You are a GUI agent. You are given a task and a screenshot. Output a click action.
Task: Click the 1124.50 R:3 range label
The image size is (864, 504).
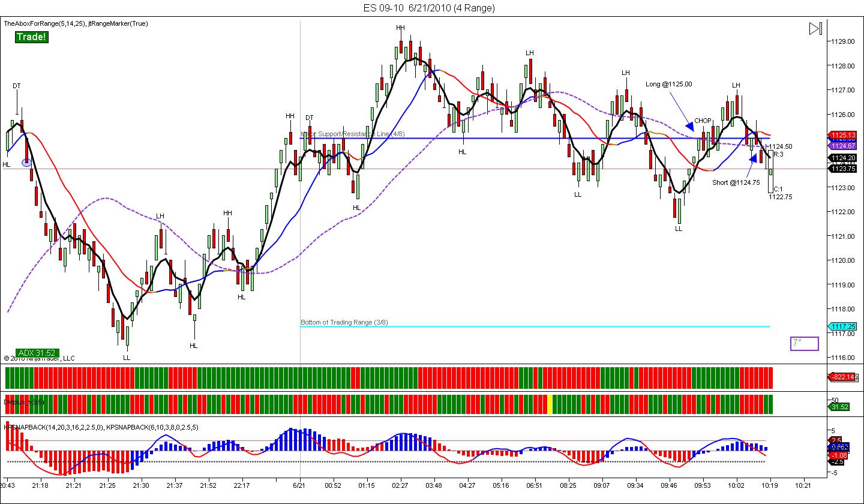pyautogui.click(x=781, y=150)
